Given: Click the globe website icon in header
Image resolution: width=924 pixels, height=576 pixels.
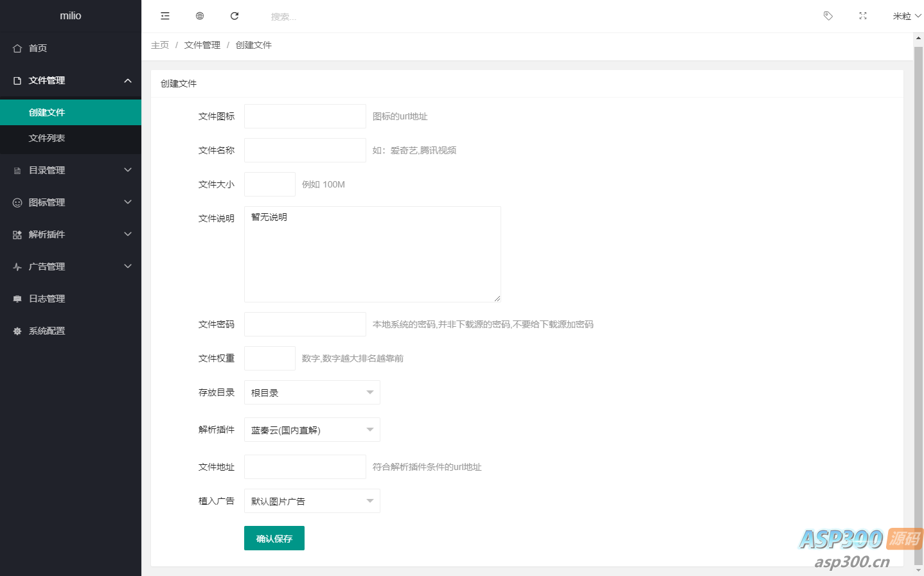Looking at the screenshot, I should tap(200, 16).
